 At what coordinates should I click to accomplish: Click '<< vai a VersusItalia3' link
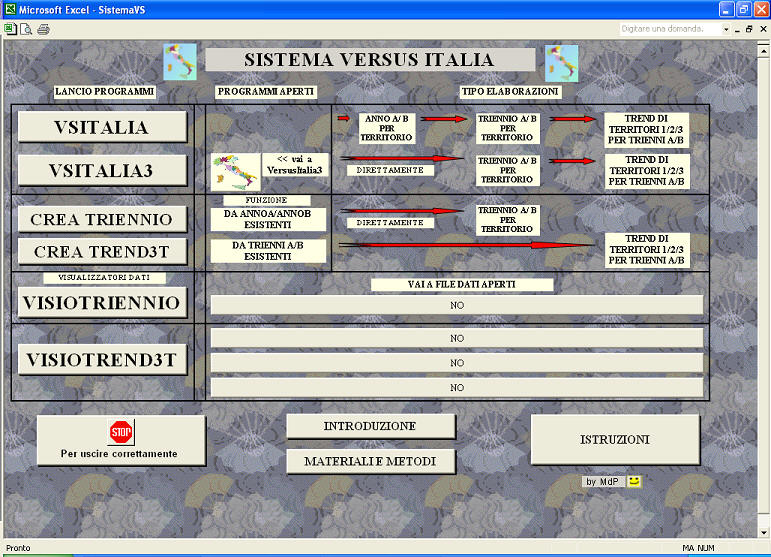pos(295,165)
